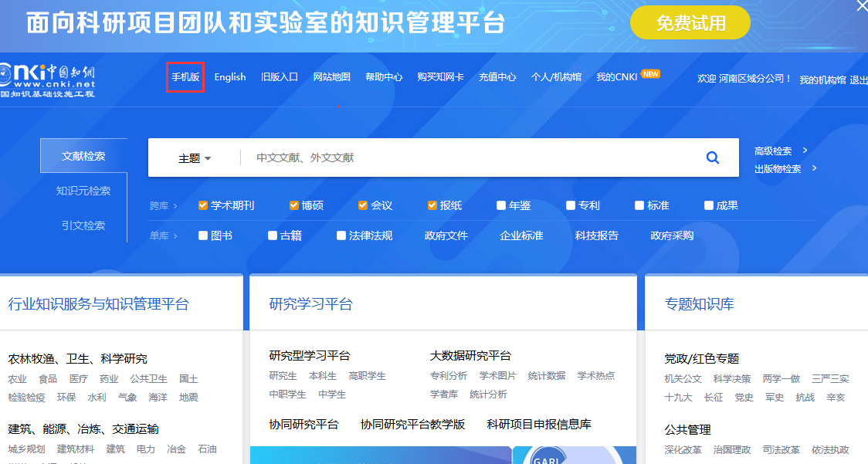Switch site language to English
This screenshot has width=868, height=464.
(x=230, y=77)
